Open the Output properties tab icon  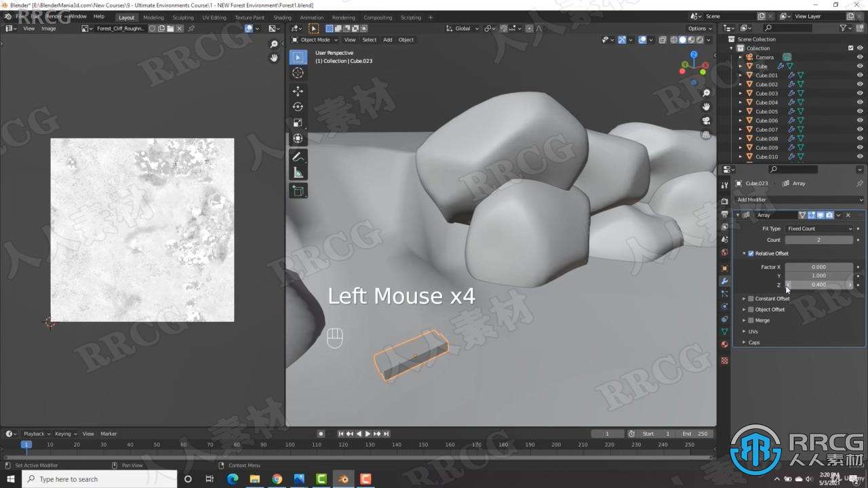click(x=724, y=214)
